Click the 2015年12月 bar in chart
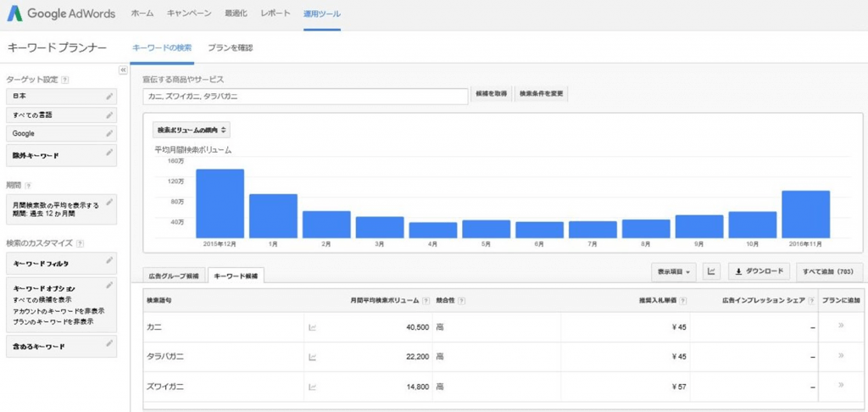Viewport: 868px width, 412px height. [x=220, y=203]
